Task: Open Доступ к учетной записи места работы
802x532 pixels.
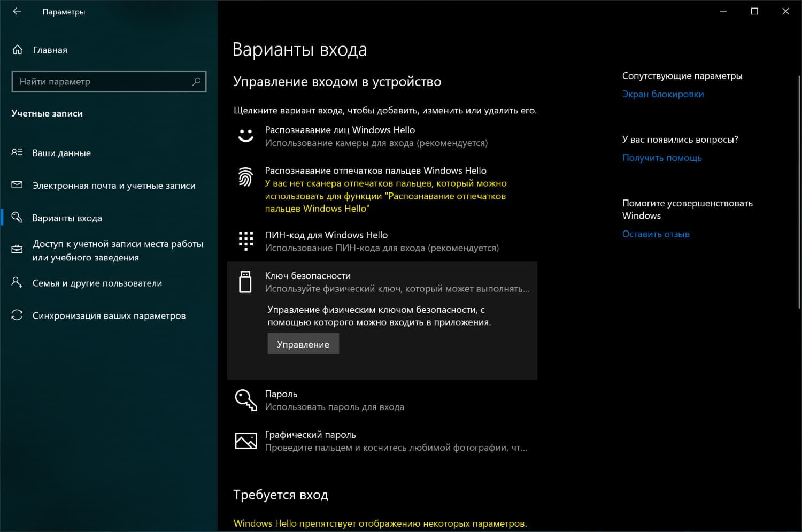Action: coord(118,250)
